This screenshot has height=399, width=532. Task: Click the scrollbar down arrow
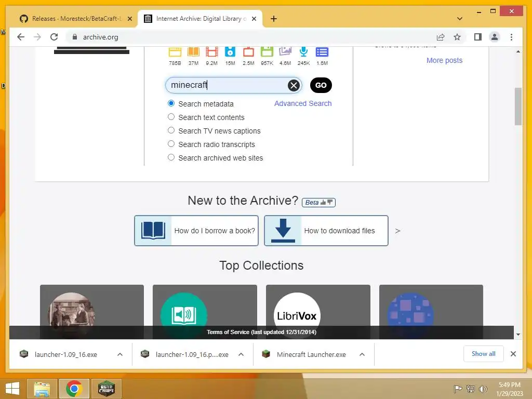click(x=518, y=335)
